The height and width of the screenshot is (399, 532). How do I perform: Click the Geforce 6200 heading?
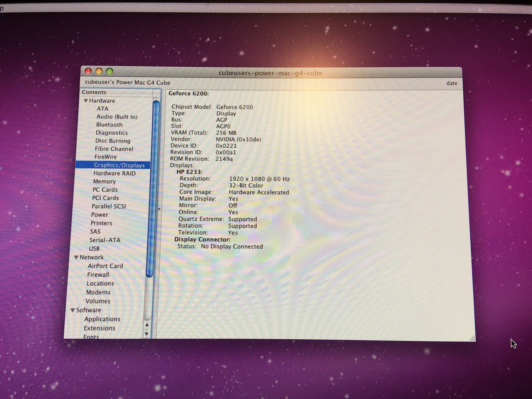click(189, 93)
